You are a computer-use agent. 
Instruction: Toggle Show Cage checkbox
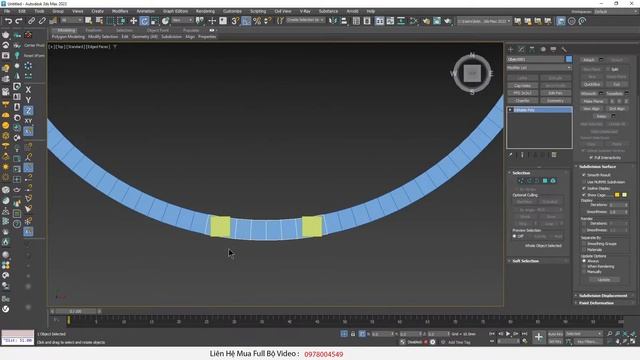(x=584, y=195)
